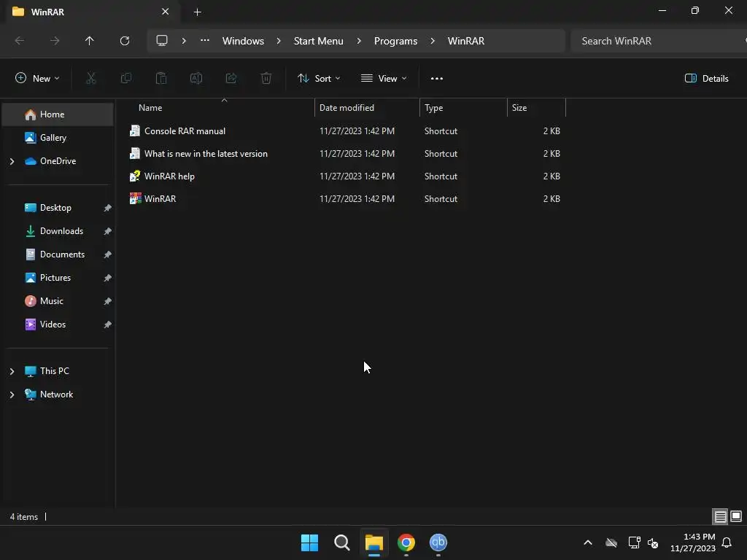Open Home in the navigation pane
Image resolution: width=747 pixels, height=560 pixels.
[x=58, y=114]
